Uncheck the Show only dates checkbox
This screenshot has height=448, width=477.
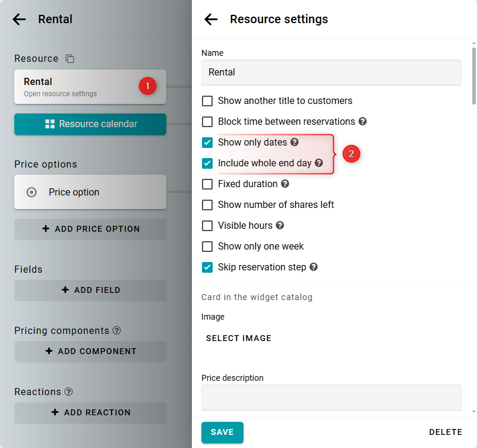pyautogui.click(x=207, y=143)
